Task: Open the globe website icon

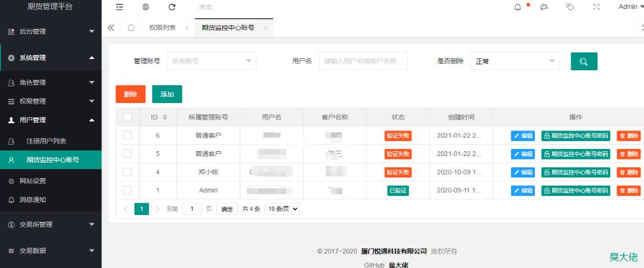Action: coord(145,7)
